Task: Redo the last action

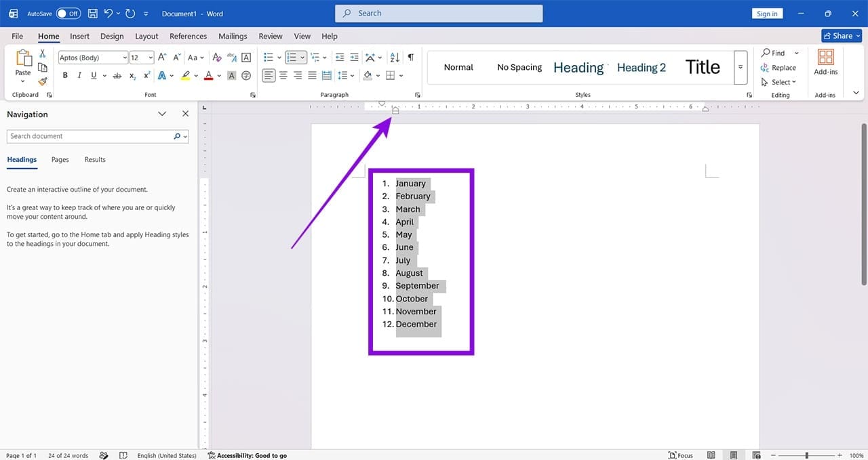Action: click(x=130, y=14)
